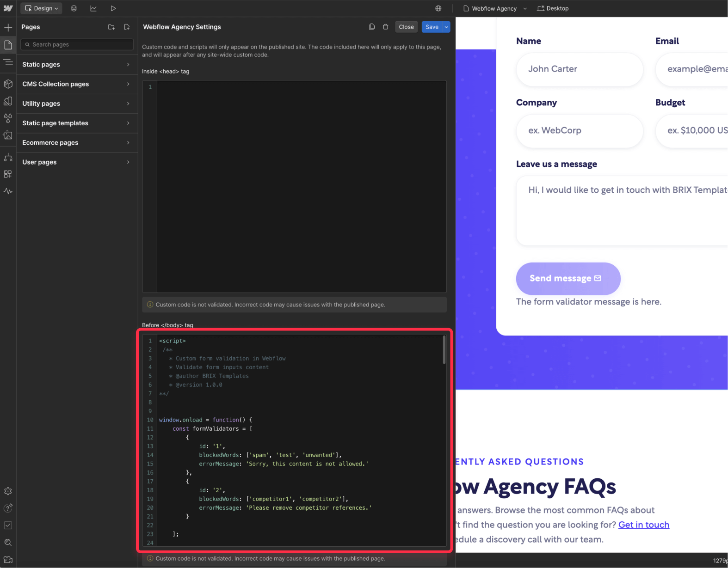Open the Webflow Agency page dropdown
The width and height of the screenshot is (728, 568).
494,8
